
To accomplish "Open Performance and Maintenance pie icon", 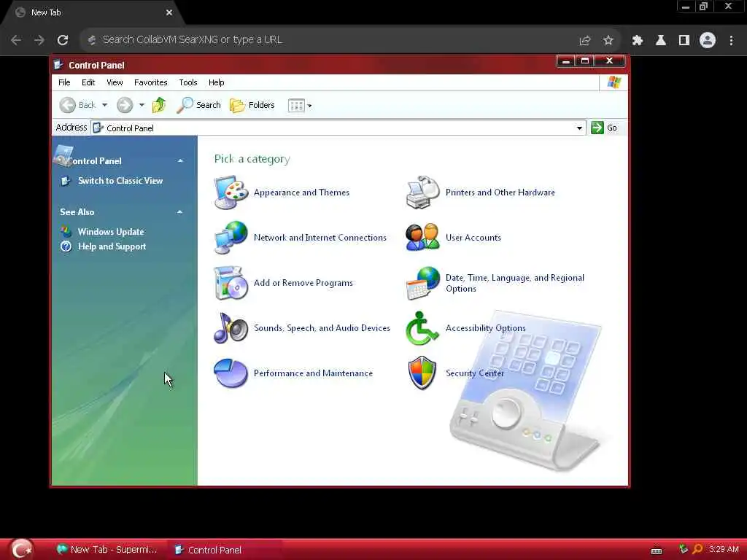I will pyautogui.click(x=231, y=373).
